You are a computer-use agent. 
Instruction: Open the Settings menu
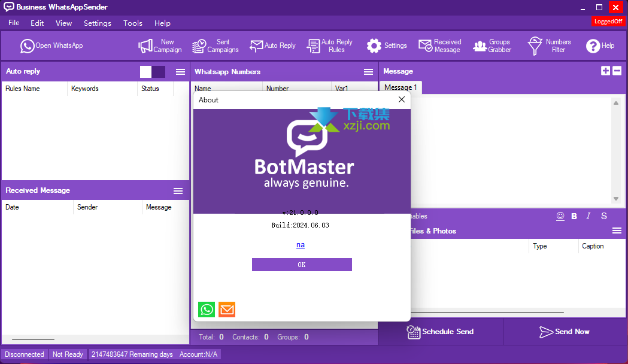98,23
